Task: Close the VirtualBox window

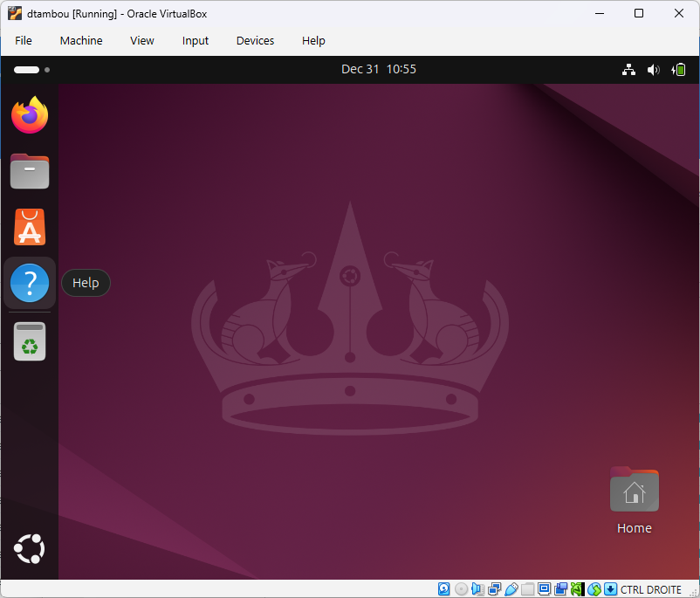Action: tap(678, 13)
